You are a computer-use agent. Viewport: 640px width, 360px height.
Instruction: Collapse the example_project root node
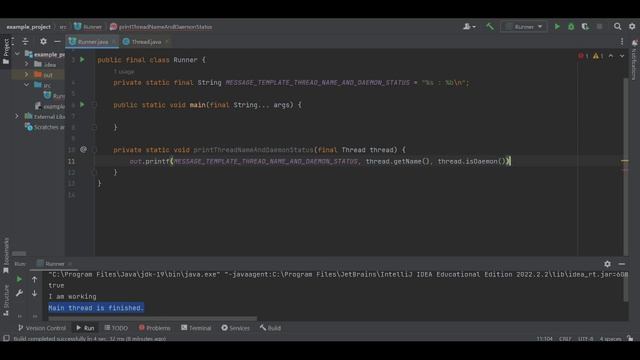[x=17, y=54]
